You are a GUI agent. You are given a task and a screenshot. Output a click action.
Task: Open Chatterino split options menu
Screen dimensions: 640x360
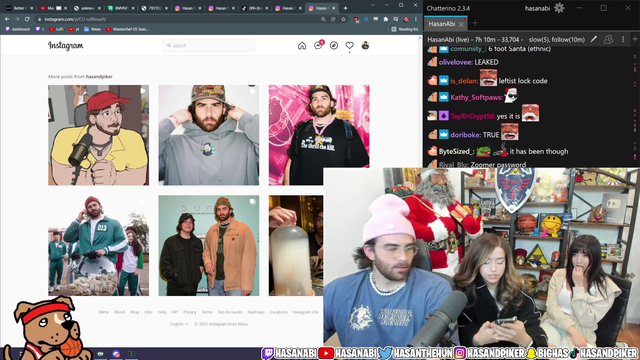click(623, 39)
